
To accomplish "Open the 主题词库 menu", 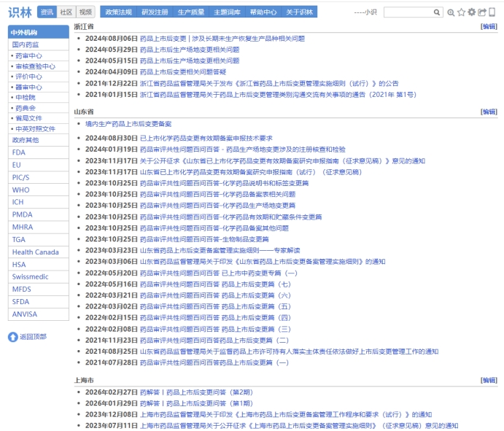I will [x=227, y=12].
